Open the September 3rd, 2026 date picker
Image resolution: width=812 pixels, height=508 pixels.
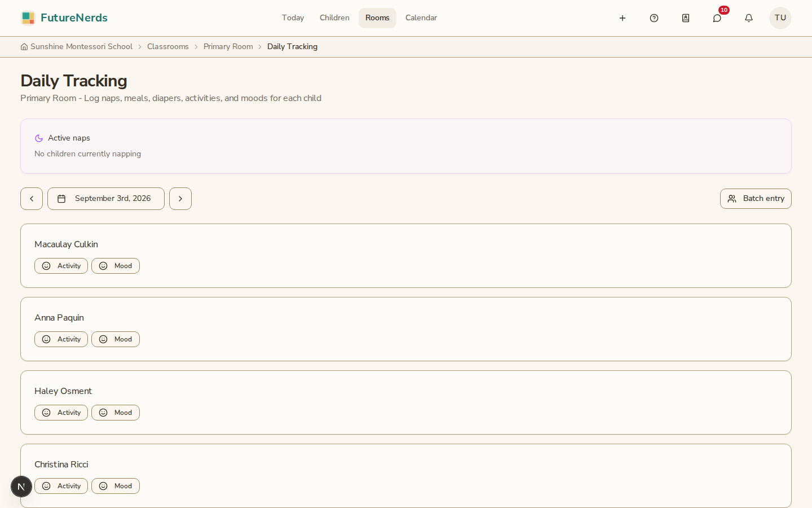click(106, 199)
